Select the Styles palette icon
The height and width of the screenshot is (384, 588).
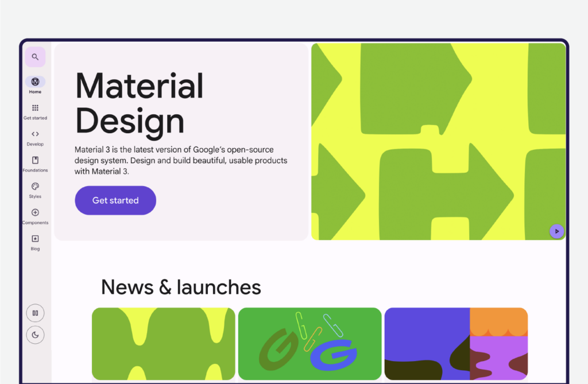pos(35,187)
